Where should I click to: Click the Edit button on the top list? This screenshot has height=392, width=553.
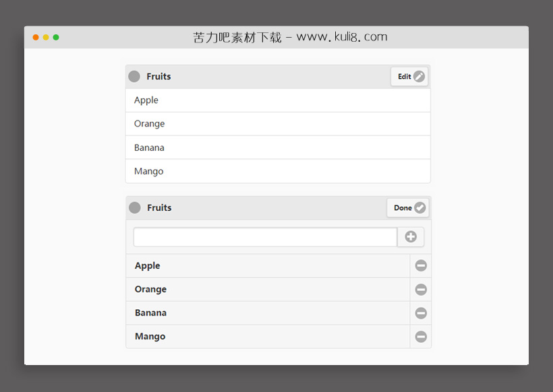click(409, 76)
